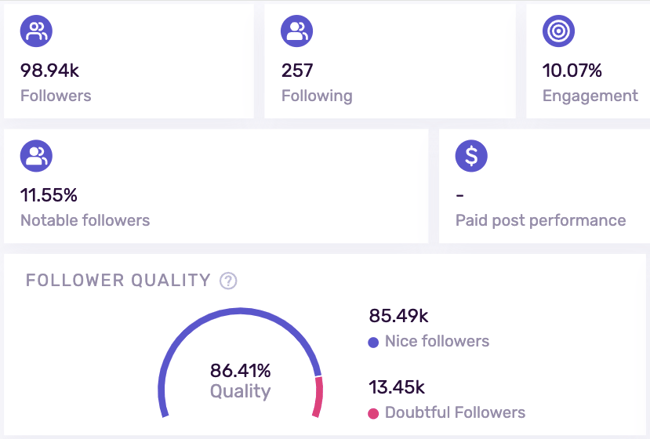Click the 85.49k Nice followers figure

coord(399,316)
